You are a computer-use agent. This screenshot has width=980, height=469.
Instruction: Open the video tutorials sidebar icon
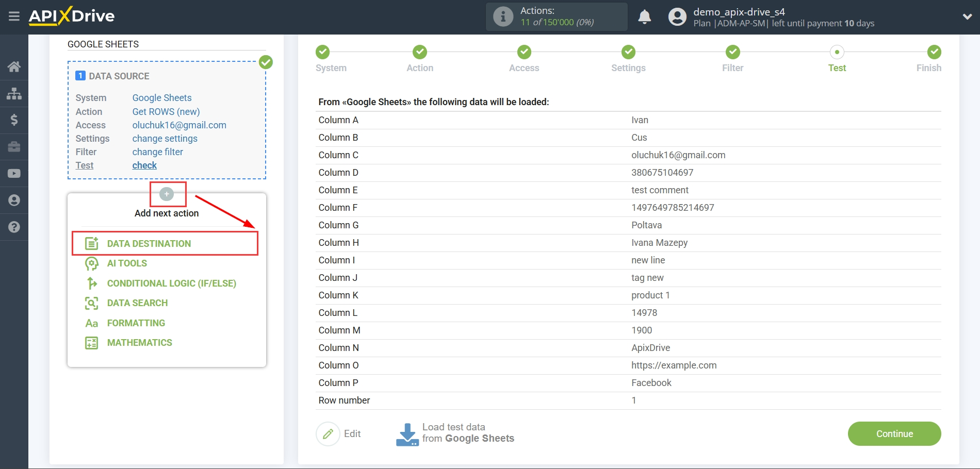(x=14, y=174)
